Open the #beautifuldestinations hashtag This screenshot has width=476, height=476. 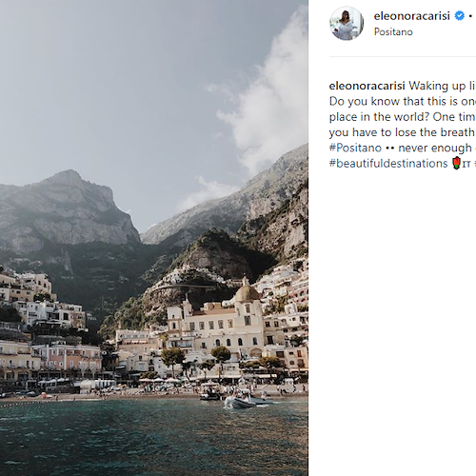pos(388,164)
